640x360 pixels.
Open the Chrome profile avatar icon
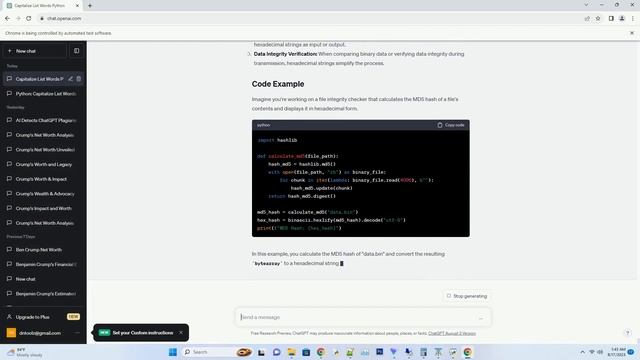[622, 18]
